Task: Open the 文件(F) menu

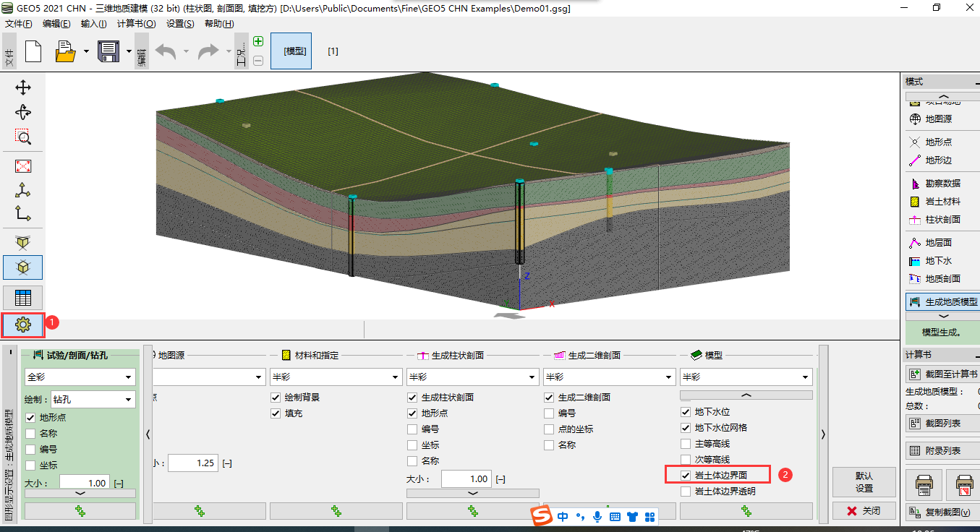Action: [19, 24]
